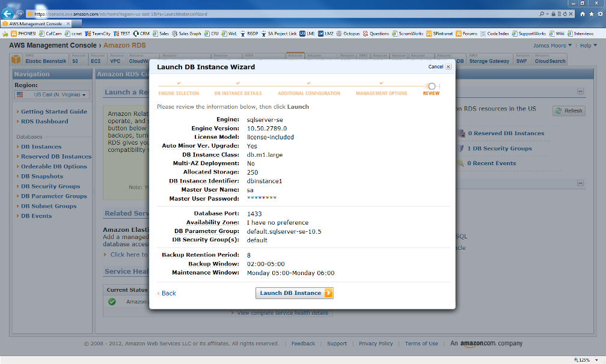The width and height of the screenshot is (606, 364).
Task: Click the address bar lock icon
Action: click(x=554, y=14)
